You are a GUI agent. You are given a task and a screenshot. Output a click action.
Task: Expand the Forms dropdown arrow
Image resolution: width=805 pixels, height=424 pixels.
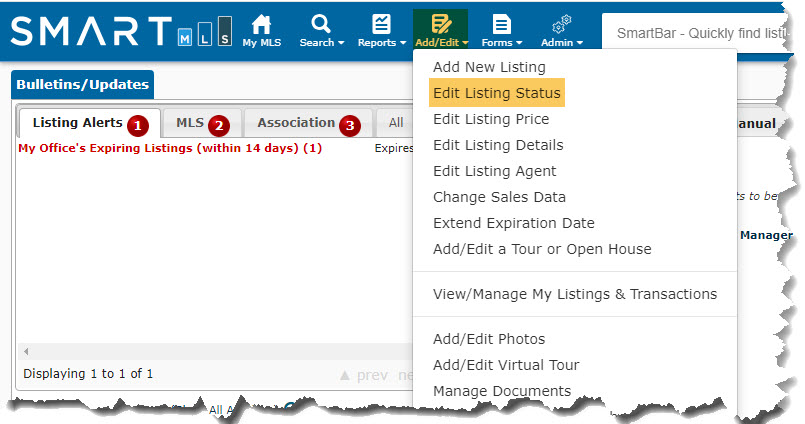point(519,43)
